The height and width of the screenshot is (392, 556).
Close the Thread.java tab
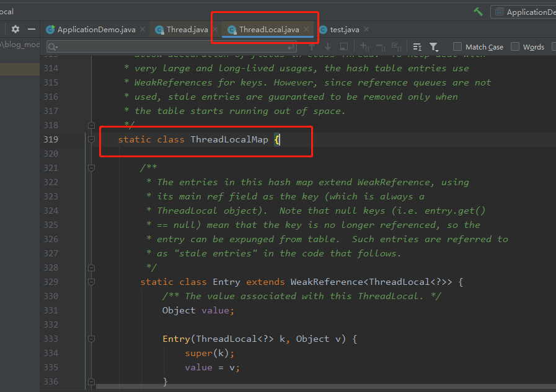215,29
